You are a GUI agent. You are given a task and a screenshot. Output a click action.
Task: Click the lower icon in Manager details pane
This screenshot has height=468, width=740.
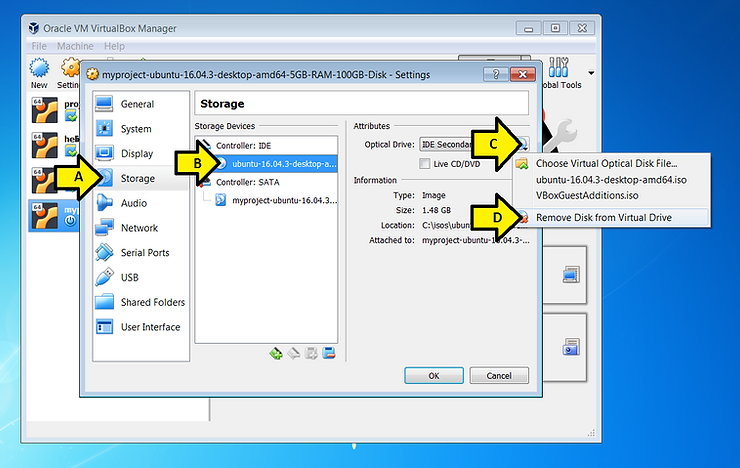point(571,347)
